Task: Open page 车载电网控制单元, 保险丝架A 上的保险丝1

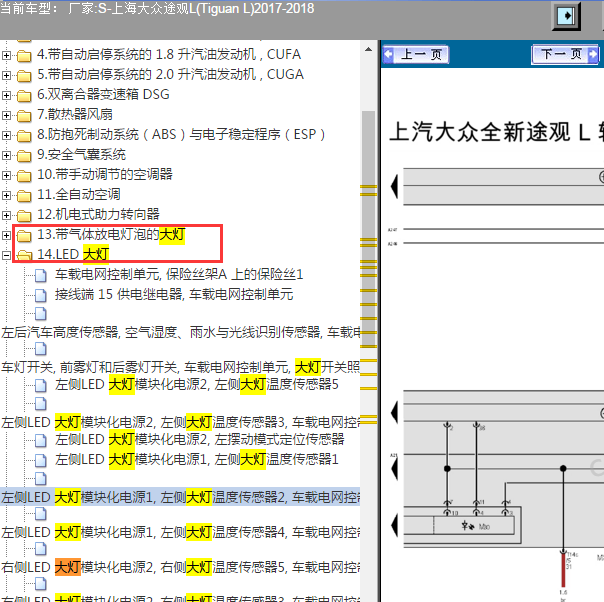Action: pos(179,275)
